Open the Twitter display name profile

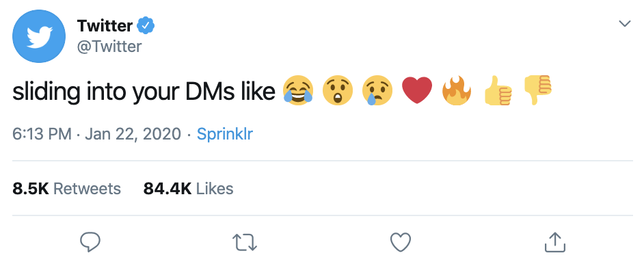tap(105, 26)
